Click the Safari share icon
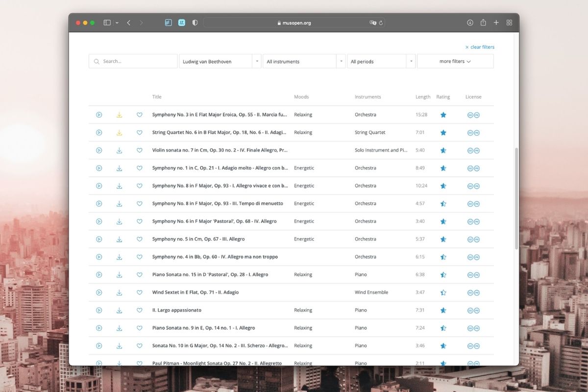Image resolution: width=588 pixels, height=392 pixels. [x=483, y=23]
